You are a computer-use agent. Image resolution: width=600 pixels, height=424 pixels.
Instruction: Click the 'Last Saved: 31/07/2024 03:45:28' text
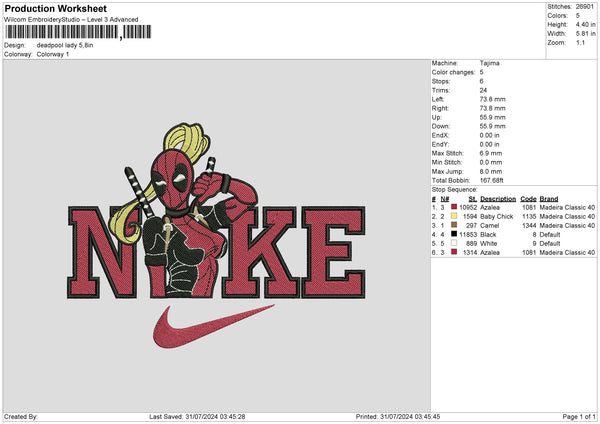(197, 416)
